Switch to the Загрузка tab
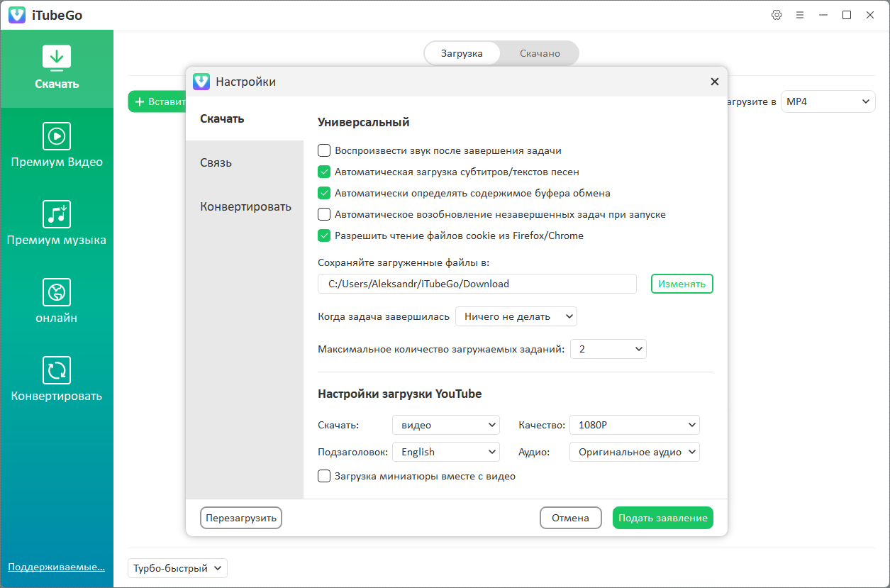This screenshot has width=890, height=588. [462, 53]
